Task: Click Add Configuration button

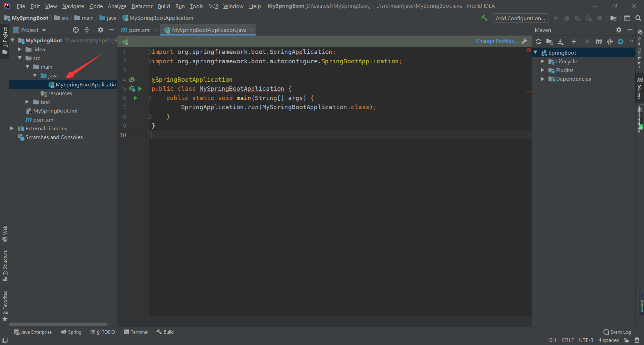Action: 520,18
